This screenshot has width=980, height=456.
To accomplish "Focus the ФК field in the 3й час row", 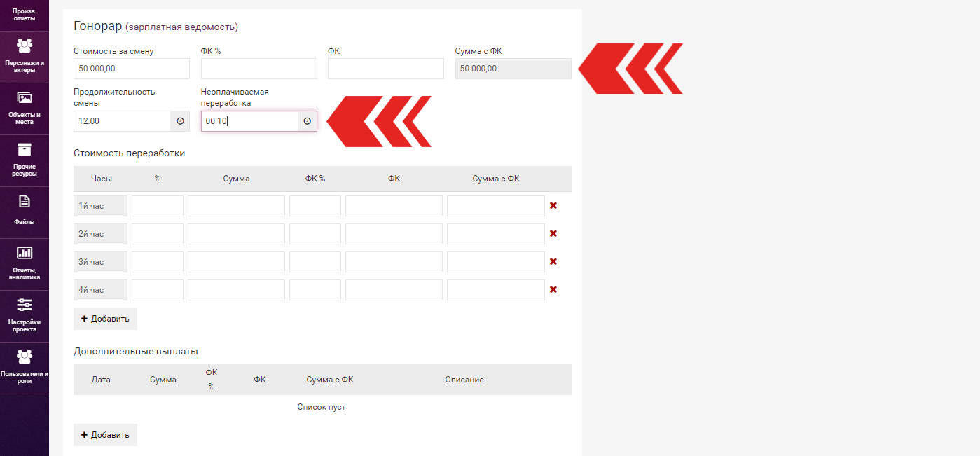I will [394, 262].
